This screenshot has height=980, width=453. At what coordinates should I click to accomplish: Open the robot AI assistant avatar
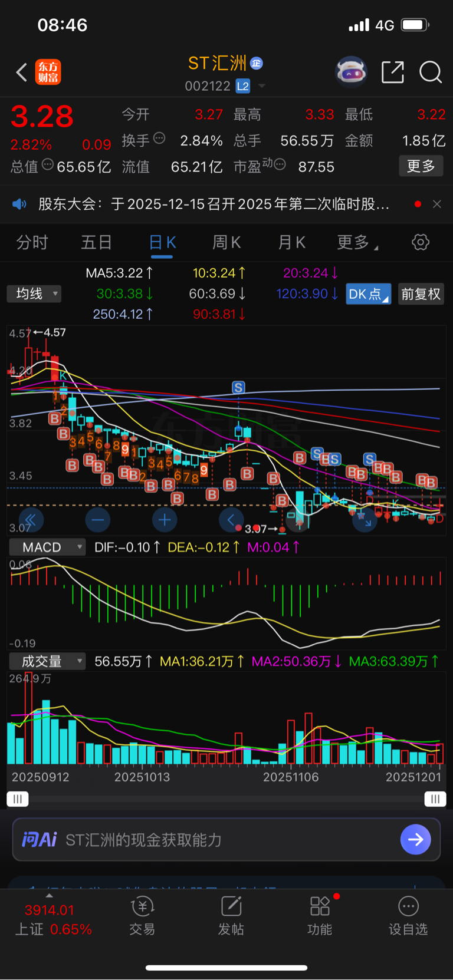(x=351, y=72)
